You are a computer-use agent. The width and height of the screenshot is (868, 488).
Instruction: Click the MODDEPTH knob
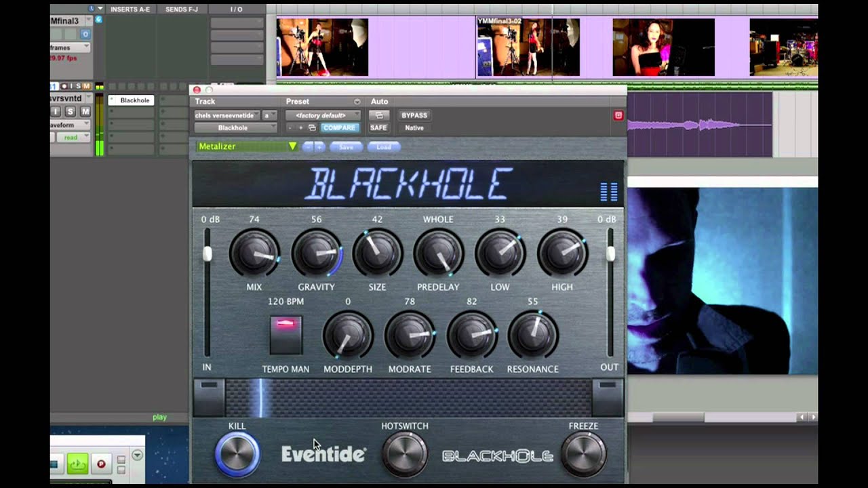(x=348, y=335)
